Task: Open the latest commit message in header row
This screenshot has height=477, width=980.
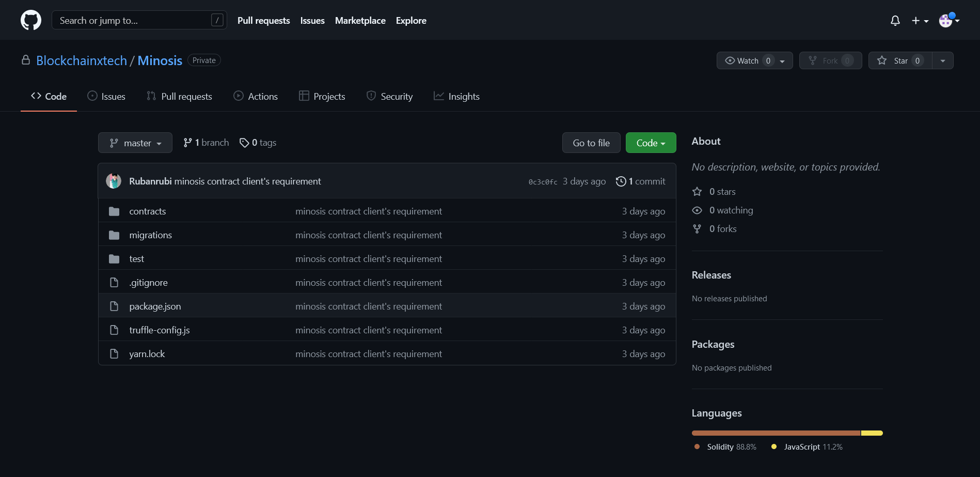Action: point(247,181)
